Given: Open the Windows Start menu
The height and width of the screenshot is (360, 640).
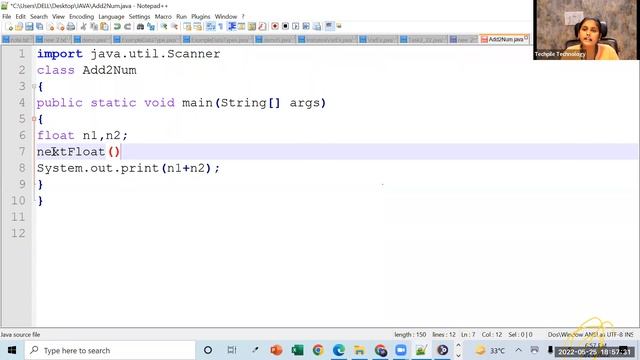Looking at the screenshot, I should coord(11,350).
